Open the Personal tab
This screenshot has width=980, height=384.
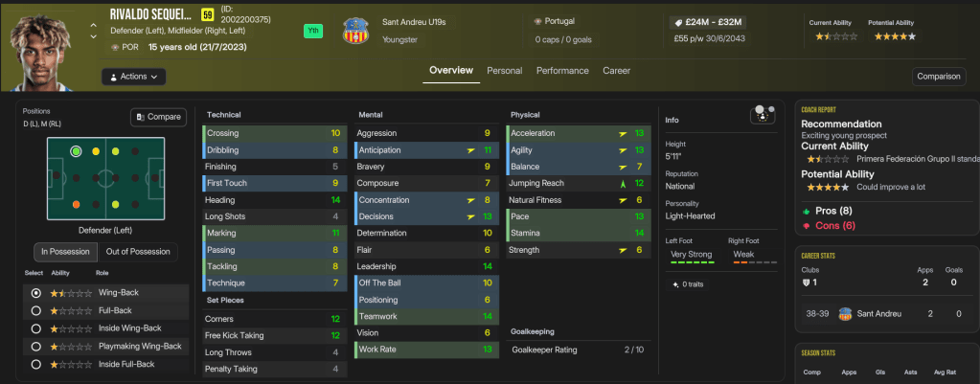pos(504,71)
